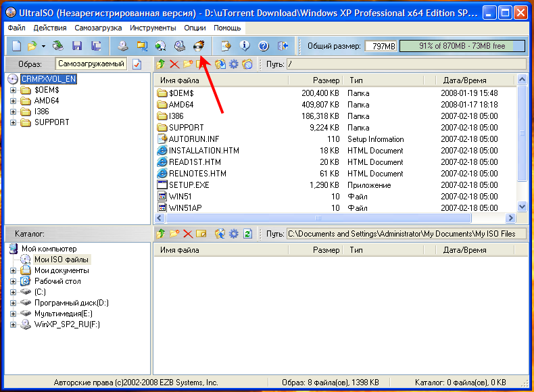Click the Open CD/DVD icon
This screenshot has height=392, width=534.
(58, 46)
